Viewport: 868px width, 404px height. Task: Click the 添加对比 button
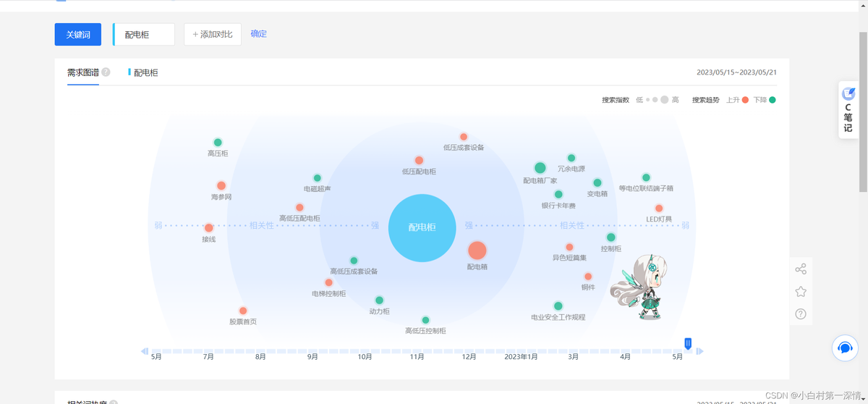click(213, 34)
